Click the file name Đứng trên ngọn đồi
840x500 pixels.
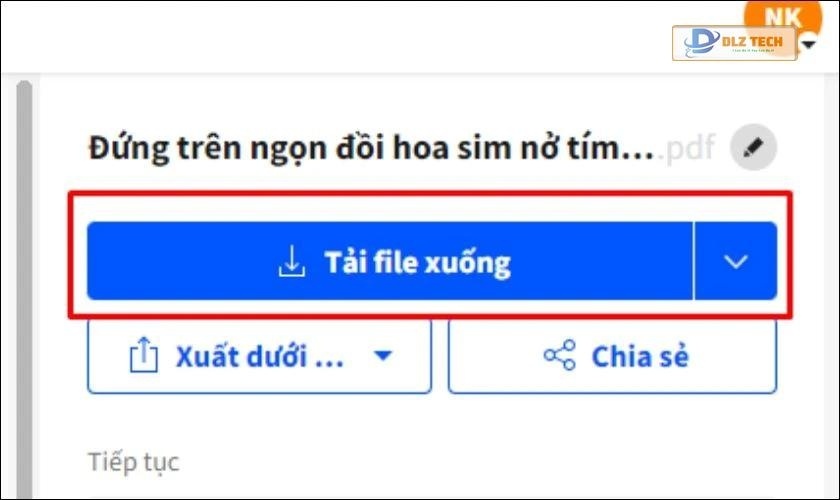coord(370,149)
